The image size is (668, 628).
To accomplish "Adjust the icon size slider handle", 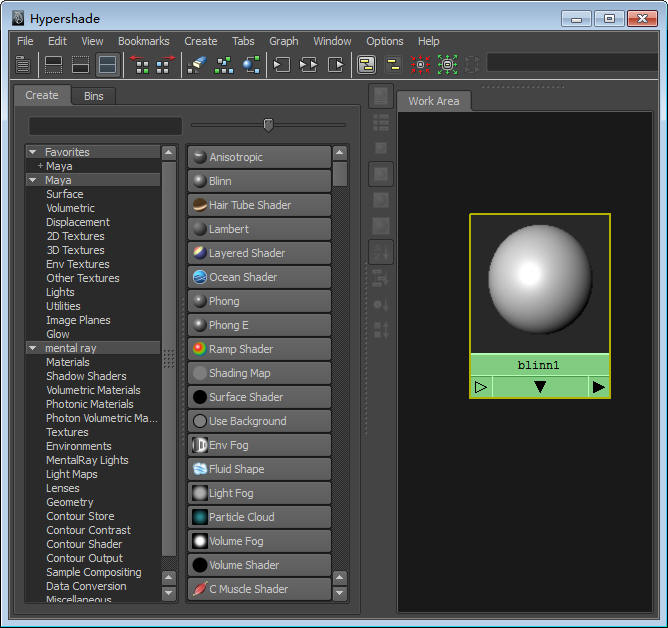I will pos(268,125).
